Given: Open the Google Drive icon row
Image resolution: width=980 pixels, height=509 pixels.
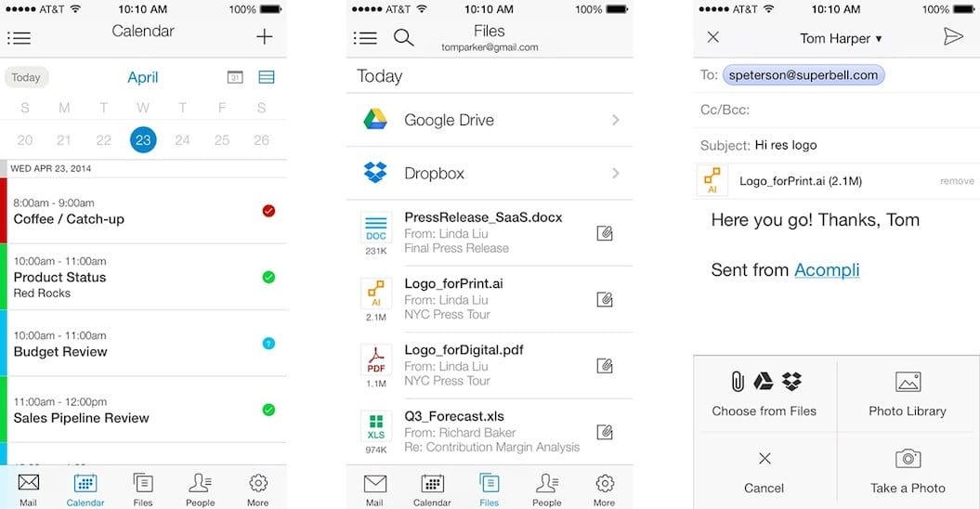Looking at the screenshot, I should point(375,120).
